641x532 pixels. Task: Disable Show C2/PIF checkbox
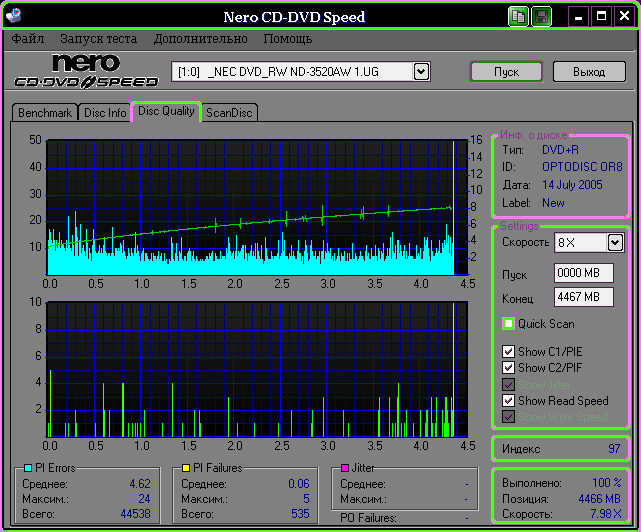pos(509,368)
